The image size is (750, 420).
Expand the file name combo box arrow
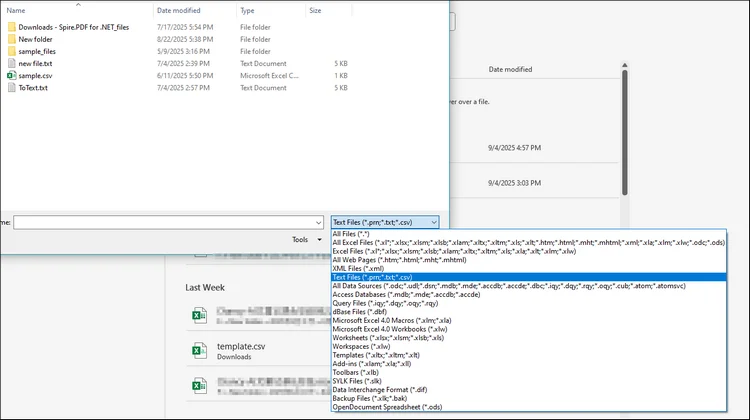coord(319,222)
